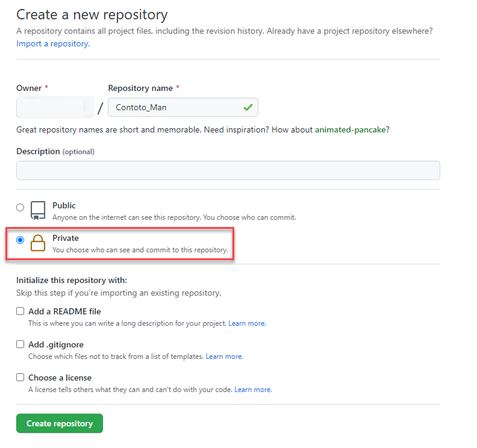Viewport: 477px width, 448px height.
Task: Enable Add a README file checkbox
Action: pos(20,311)
